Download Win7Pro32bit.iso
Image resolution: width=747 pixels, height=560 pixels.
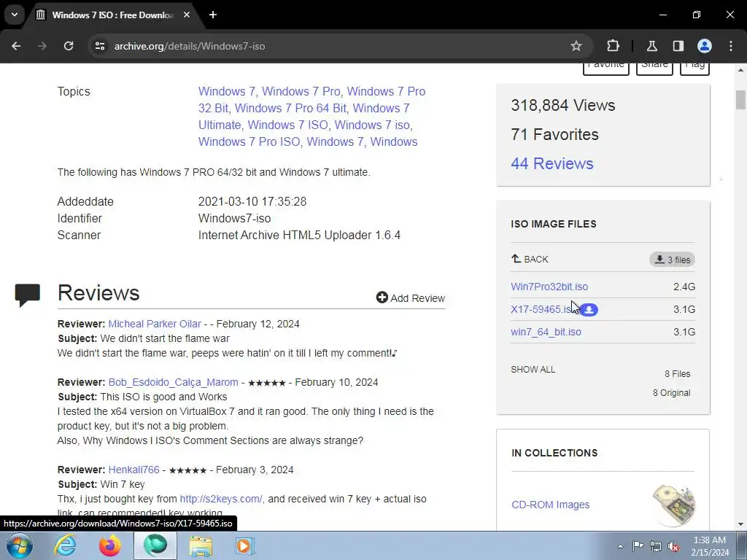[x=549, y=287]
